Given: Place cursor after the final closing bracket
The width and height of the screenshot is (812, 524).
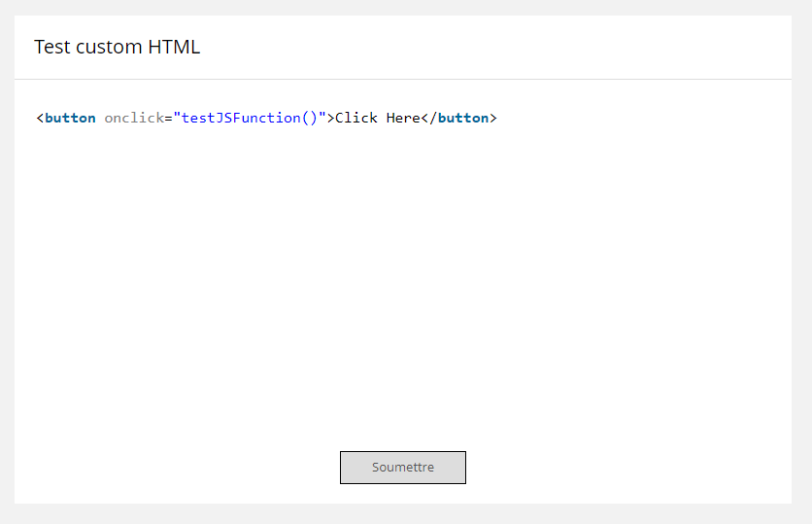Looking at the screenshot, I should (x=498, y=118).
